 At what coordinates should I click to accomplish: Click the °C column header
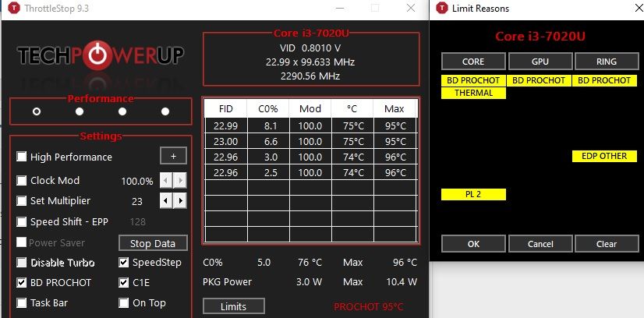[x=352, y=109]
